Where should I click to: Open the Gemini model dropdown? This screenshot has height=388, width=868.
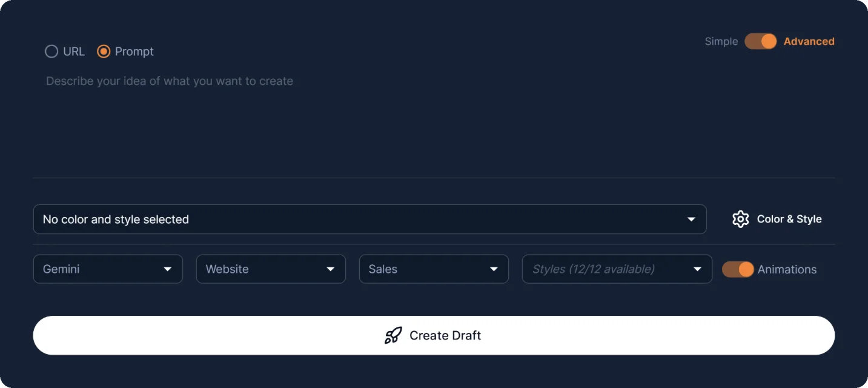[108, 269]
